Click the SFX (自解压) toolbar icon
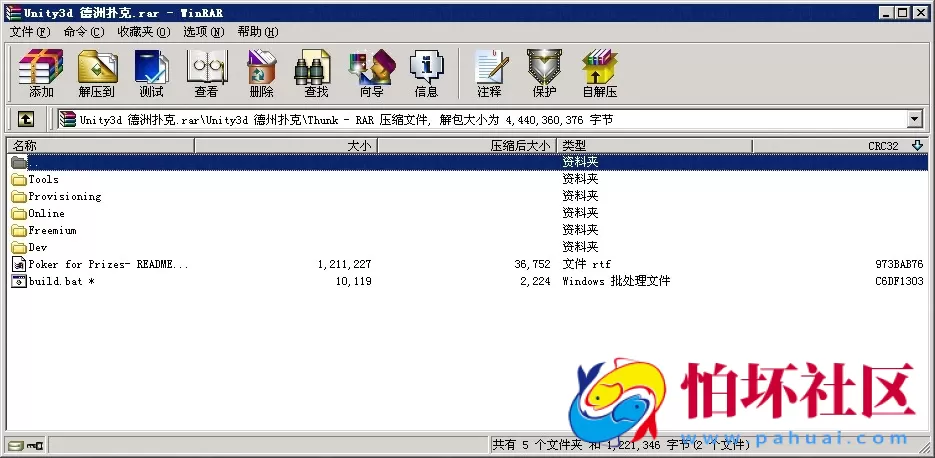935x458 pixels. (x=600, y=73)
